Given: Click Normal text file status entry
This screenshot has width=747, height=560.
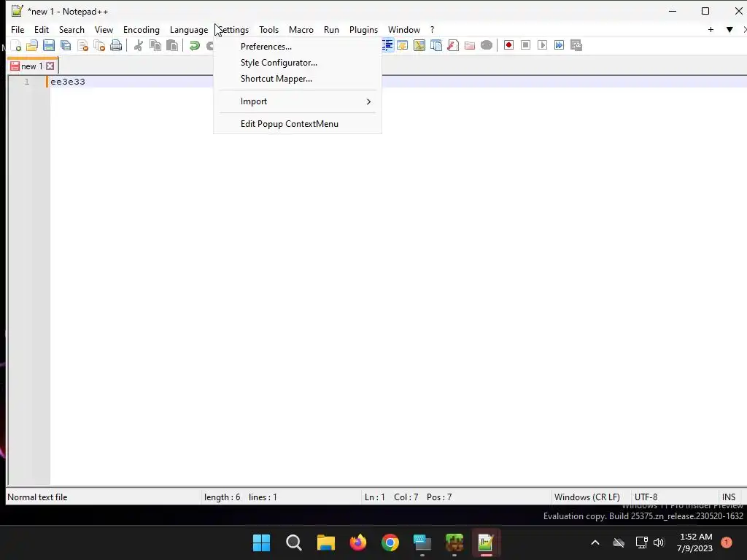Looking at the screenshot, I should pos(37,497).
